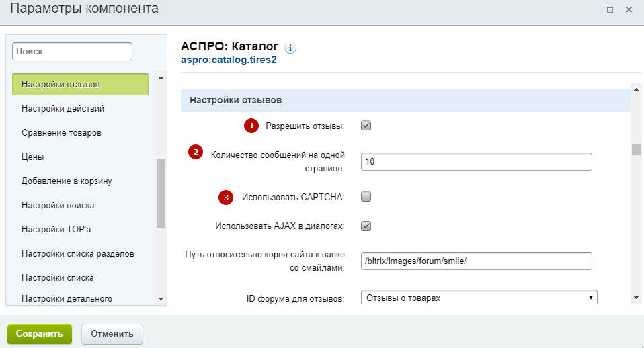
Task: Go to Сравнение товаров section
Action: [61, 132]
